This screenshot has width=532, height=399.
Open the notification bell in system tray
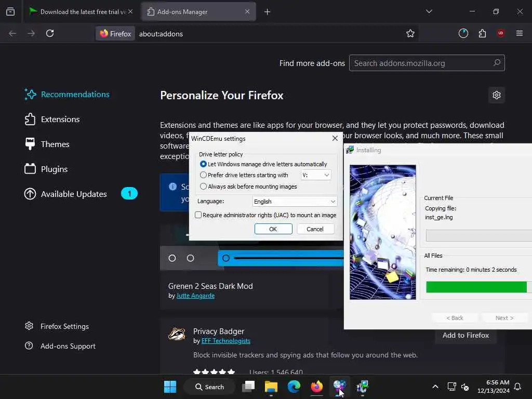pos(517,387)
